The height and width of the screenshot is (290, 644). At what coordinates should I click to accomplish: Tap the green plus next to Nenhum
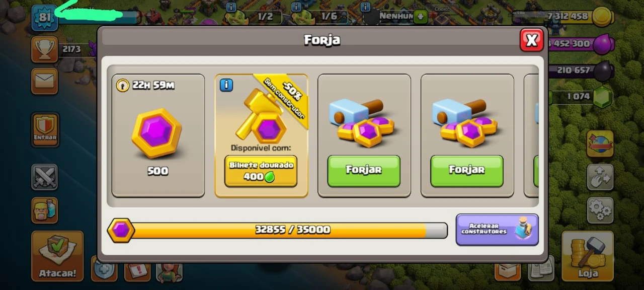pos(421,17)
